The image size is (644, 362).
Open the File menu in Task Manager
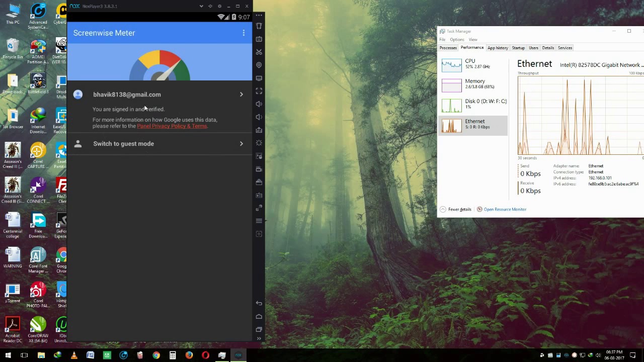[x=442, y=40]
